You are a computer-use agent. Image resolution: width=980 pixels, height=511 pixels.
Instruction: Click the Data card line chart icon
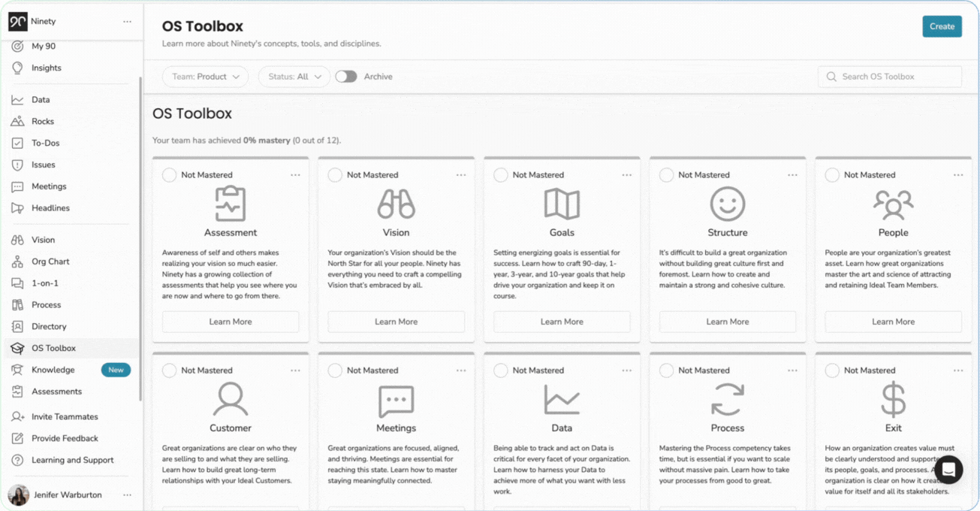[562, 399]
